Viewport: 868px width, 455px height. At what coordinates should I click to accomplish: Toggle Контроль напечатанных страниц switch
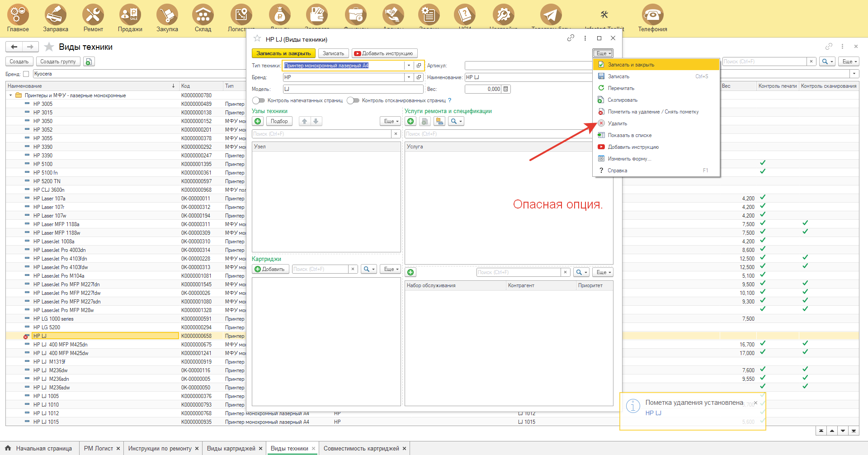(259, 100)
